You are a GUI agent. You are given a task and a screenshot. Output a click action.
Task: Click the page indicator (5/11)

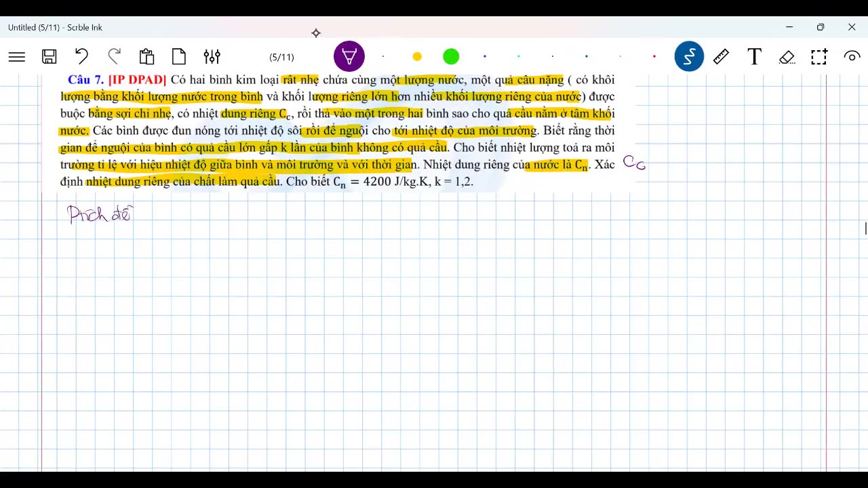pyautogui.click(x=281, y=57)
